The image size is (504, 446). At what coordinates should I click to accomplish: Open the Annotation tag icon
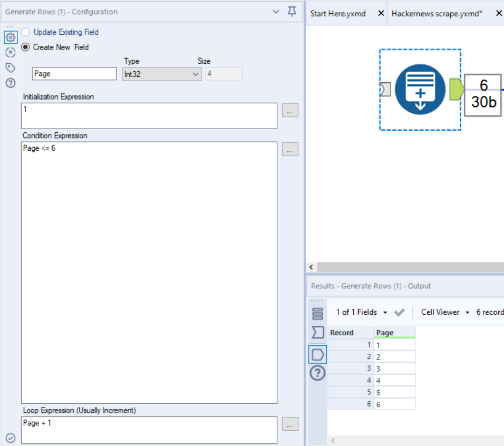click(11, 68)
